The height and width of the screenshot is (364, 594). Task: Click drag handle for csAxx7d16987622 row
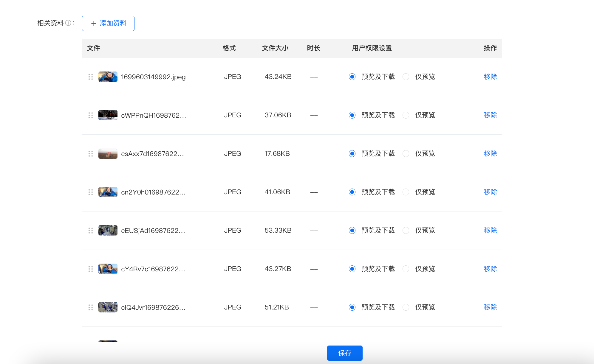coord(91,154)
